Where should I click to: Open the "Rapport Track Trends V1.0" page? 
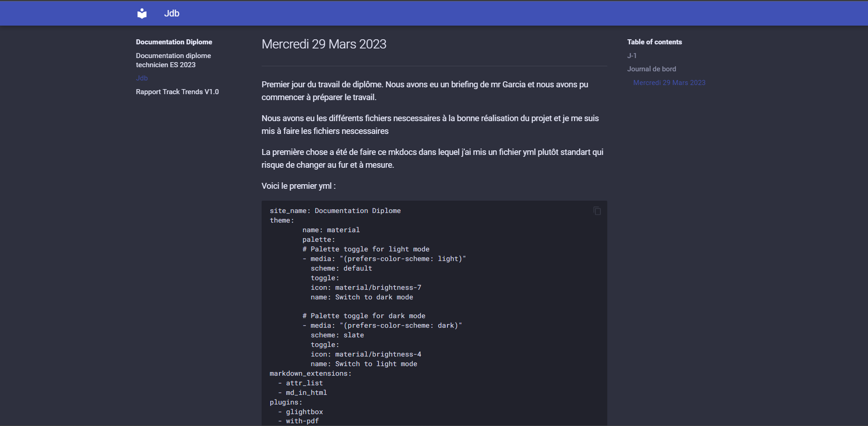pos(177,91)
